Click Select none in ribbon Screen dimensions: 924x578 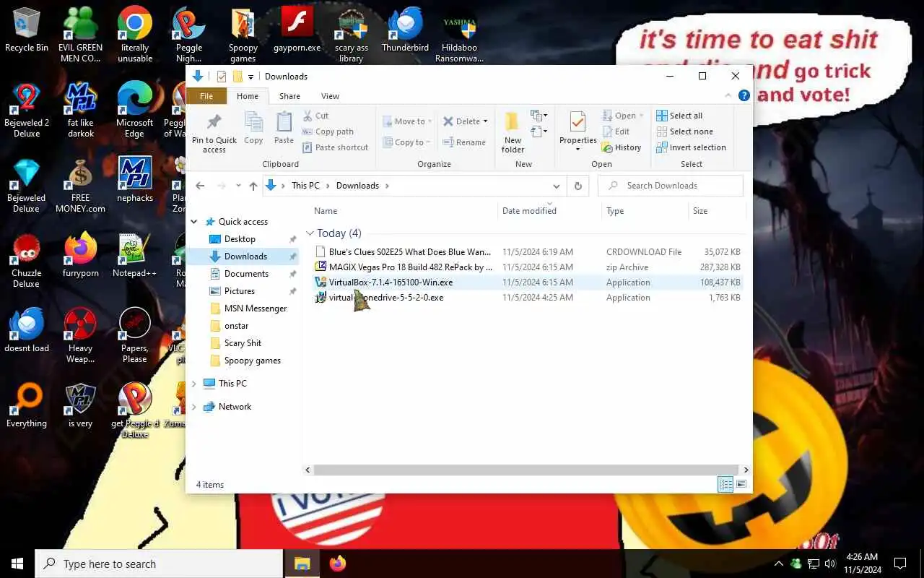684,131
